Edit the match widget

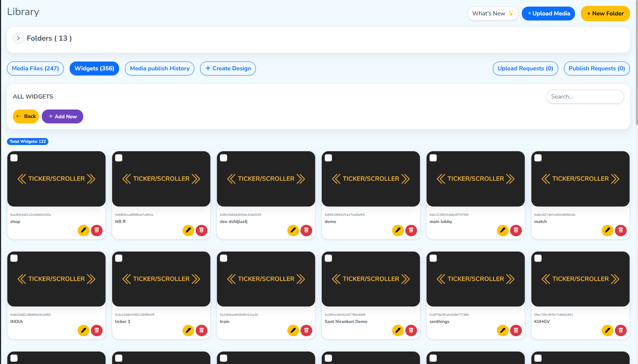pyautogui.click(x=608, y=230)
